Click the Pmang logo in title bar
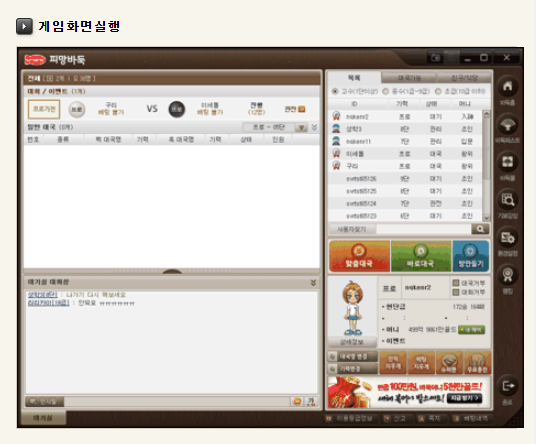 (35, 60)
